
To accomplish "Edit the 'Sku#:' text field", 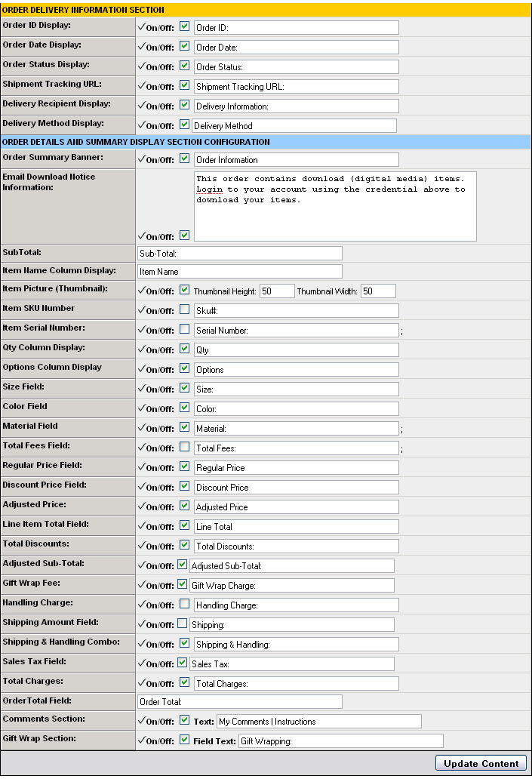I will (x=296, y=311).
